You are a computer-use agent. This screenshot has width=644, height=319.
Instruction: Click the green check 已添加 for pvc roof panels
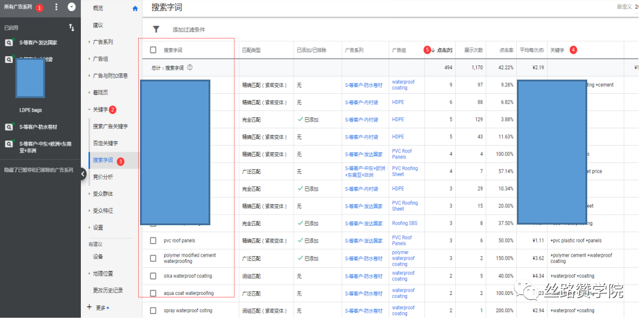pos(308,241)
